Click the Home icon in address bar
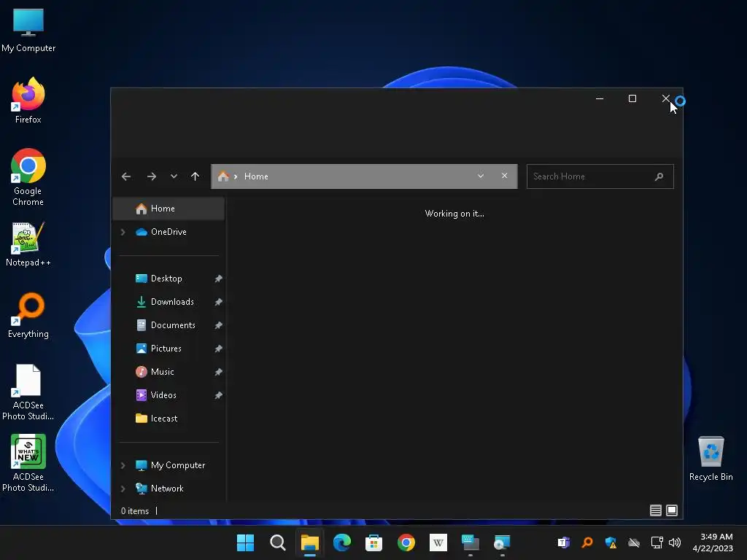Screen dimensions: 747x560 tap(223, 176)
